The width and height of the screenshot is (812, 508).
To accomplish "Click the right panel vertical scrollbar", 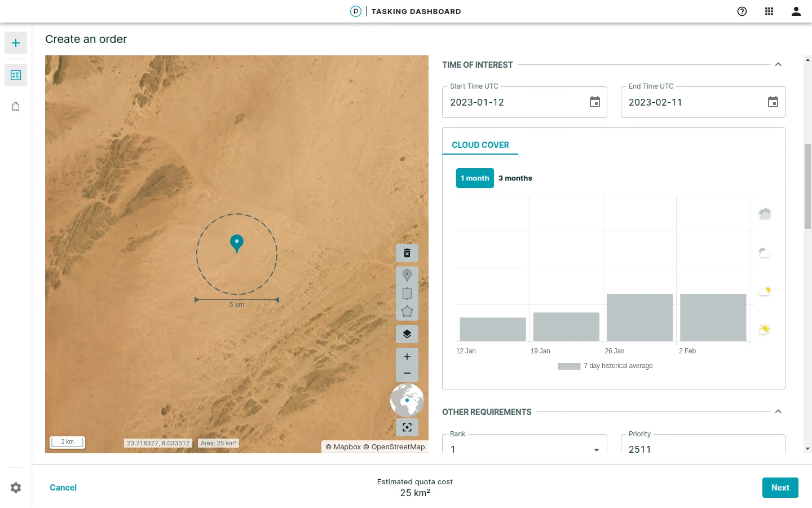I will point(807,186).
